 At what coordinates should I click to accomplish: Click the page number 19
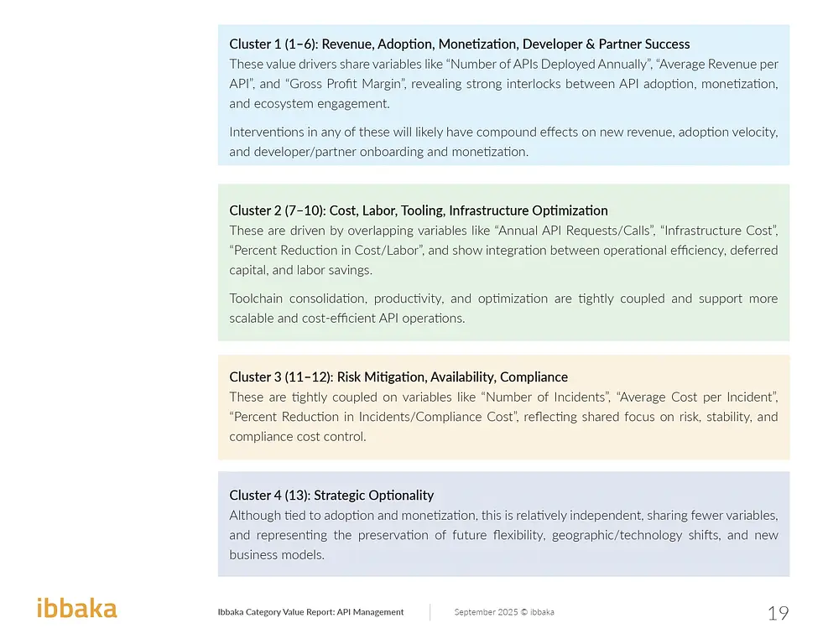[778, 613]
